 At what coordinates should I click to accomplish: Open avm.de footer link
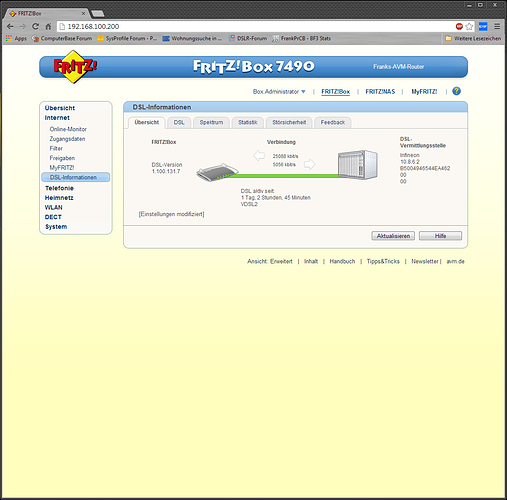click(x=455, y=261)
